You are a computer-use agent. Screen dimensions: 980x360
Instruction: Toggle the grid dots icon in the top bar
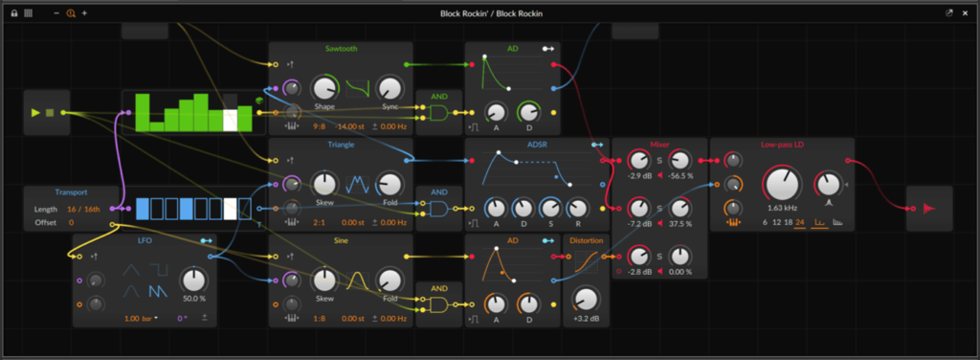point(28,13)
